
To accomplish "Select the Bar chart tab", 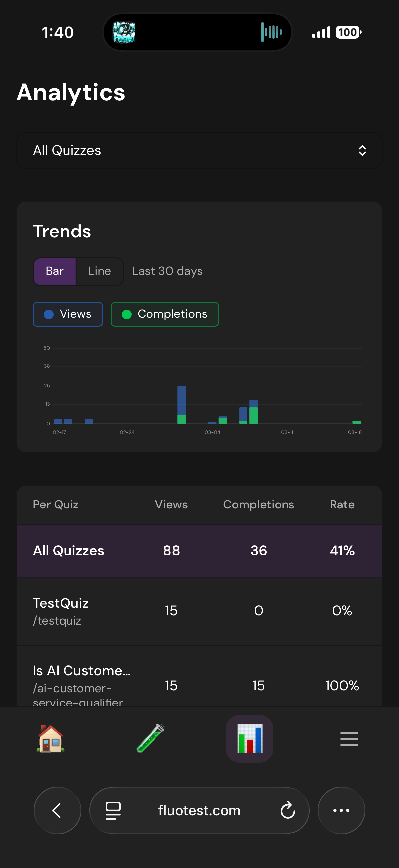I will (55, 271).
